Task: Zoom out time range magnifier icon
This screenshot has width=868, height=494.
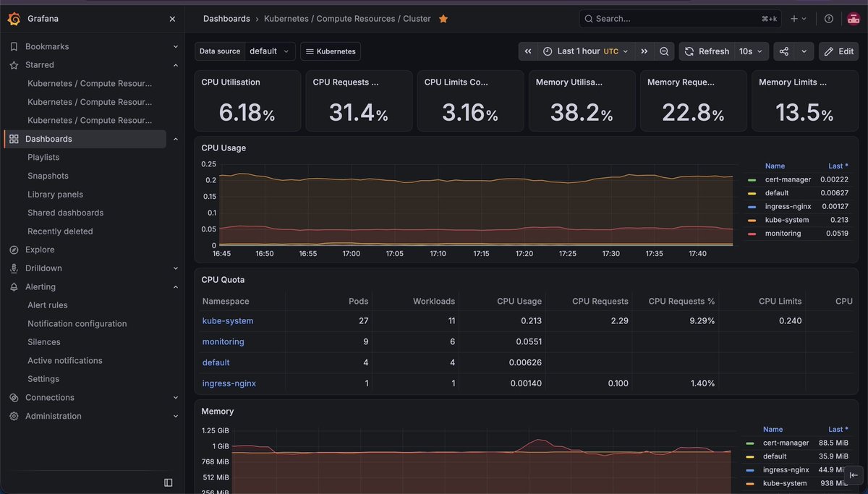Action: [x=664, y=51]
